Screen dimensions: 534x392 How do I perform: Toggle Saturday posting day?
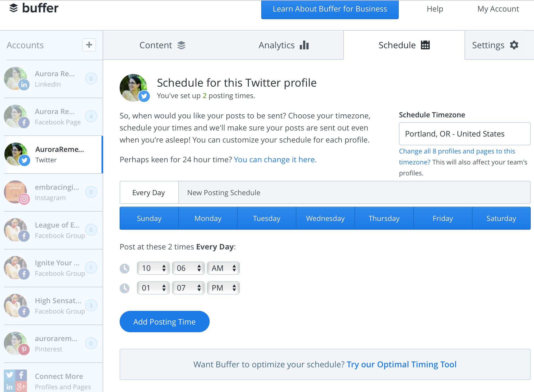pos(501,218)
